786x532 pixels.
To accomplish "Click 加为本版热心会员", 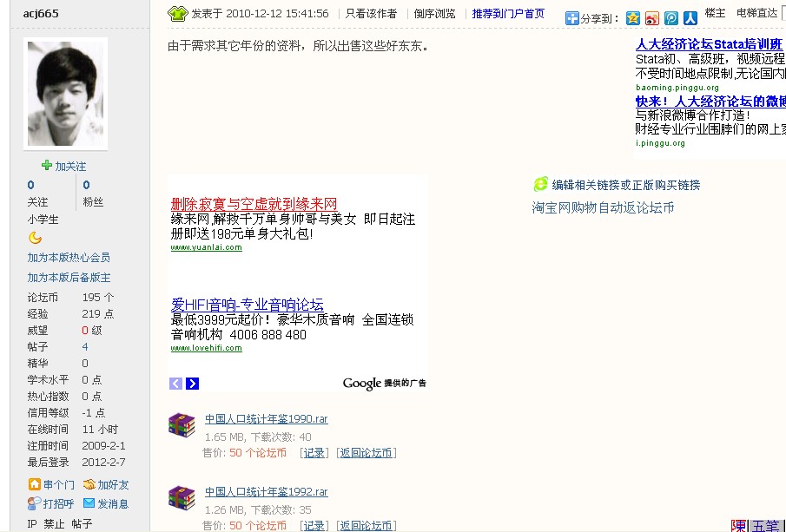I will click(x=69, y=258).
